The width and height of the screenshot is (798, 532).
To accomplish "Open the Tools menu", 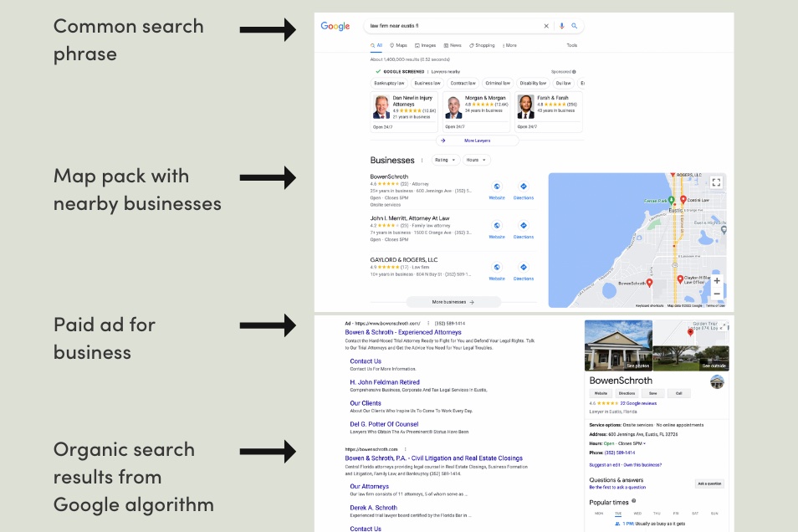I will tap(572, 45).
